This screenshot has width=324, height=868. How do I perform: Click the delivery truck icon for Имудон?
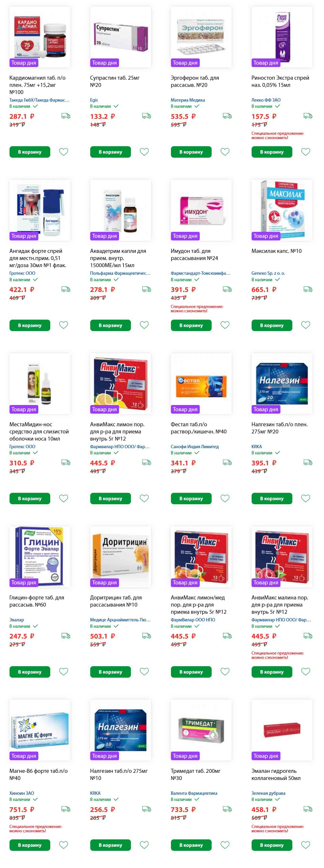click(227, 289)
